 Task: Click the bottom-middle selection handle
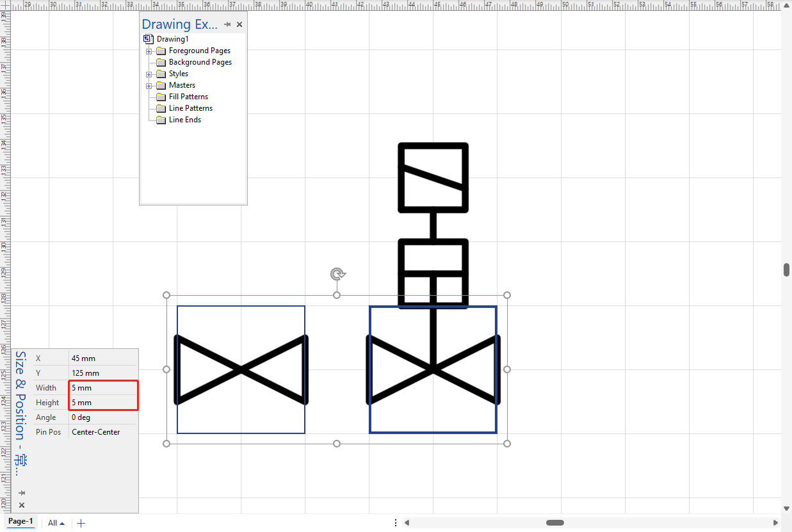(337, 444)
